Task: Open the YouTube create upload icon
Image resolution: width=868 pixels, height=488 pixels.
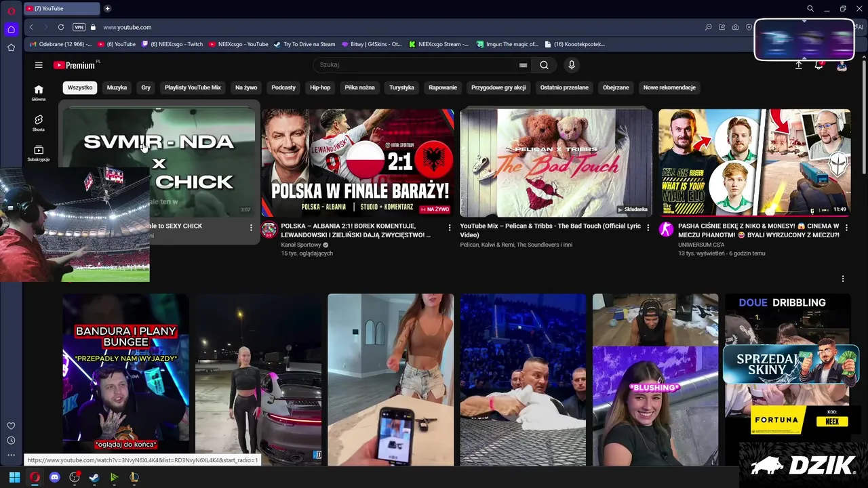Action: (798, 65)
